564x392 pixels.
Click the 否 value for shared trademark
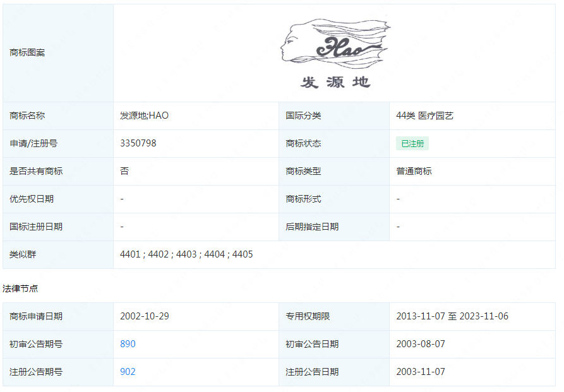(124, 171)
